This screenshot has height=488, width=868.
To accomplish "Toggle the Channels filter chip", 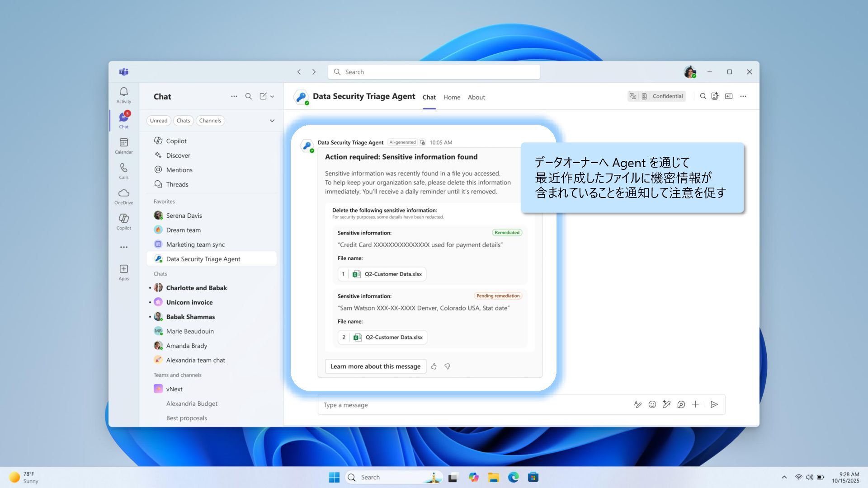I will [210, 121].
